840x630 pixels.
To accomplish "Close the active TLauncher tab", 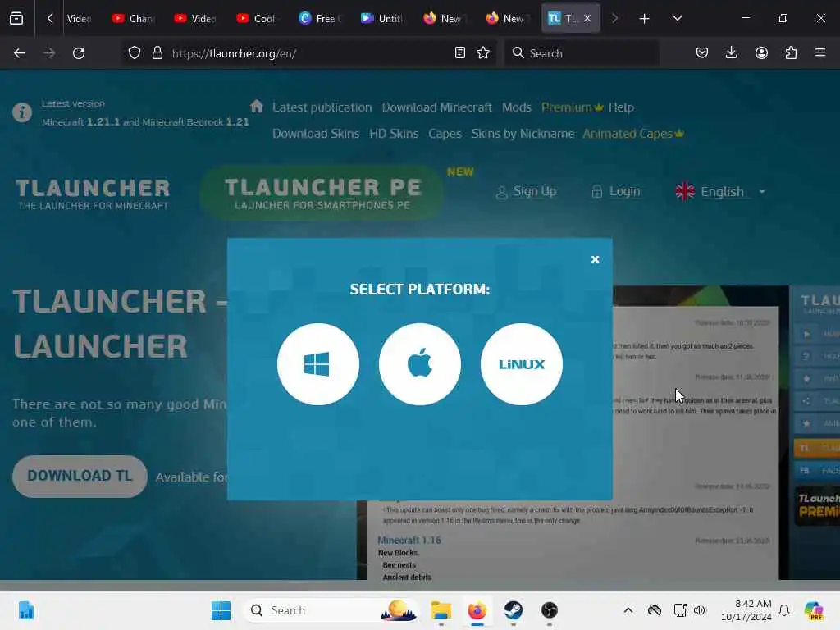I will (x=587, y=18).
